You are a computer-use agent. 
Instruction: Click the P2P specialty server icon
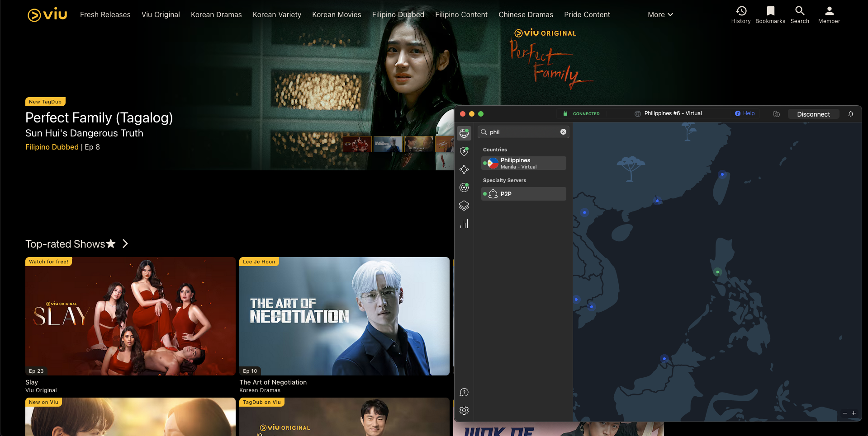point(493,194)
